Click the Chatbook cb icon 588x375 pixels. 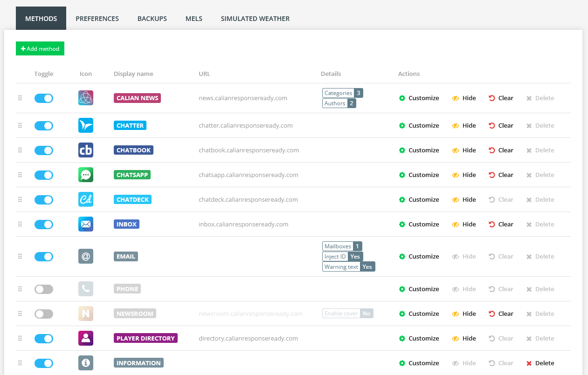[86, 150]
